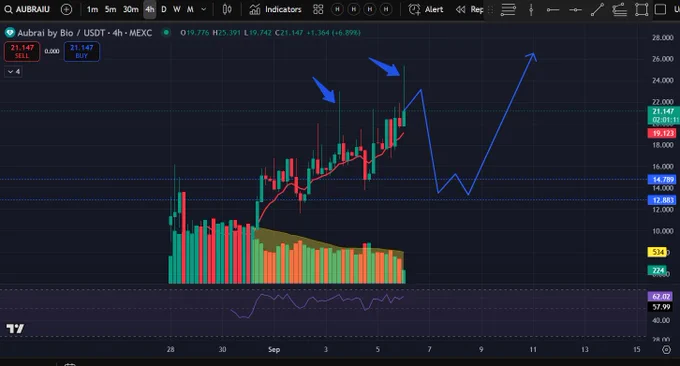Click the 28 date label on time axis
The height and width of the screenshot is (366, 680).
(170, 350)
